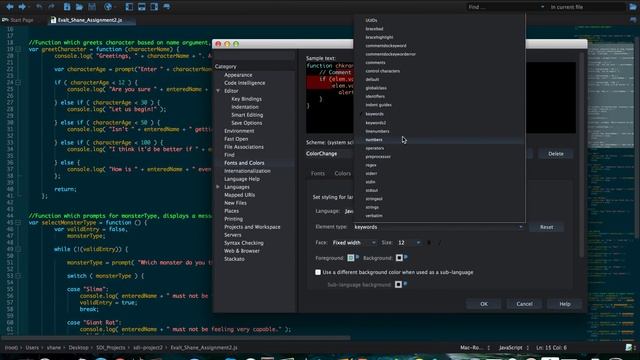Click the sync icon in status bar corner
Image resolution: width=640 pixels, height=360 pixels.
coord(629,347)
